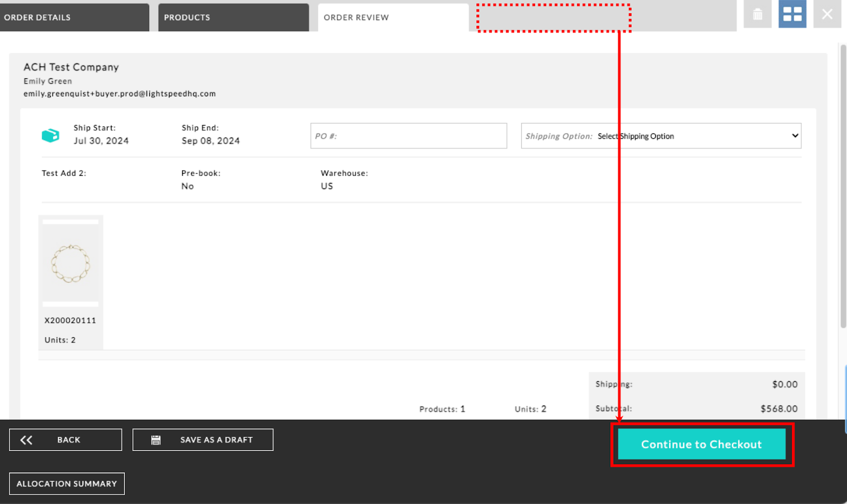Image resolution: width=847 pixels, height=504 pixels.
Task: Select Shipping Option from the combo box chevron
Action: point(794,136)
